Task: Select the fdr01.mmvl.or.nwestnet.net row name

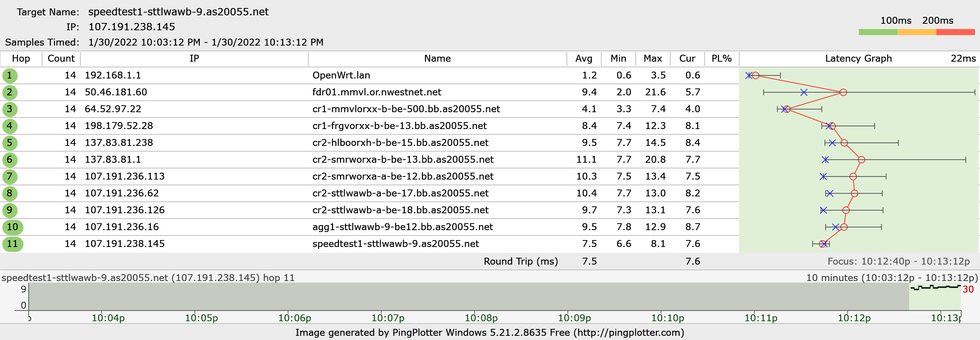Action: (x=377, y=92)
